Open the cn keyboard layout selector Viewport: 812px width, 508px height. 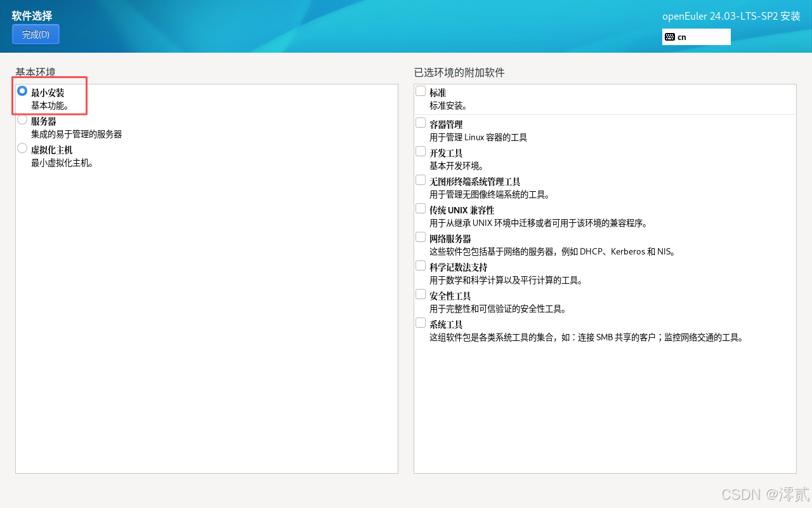tap(696, 37)
